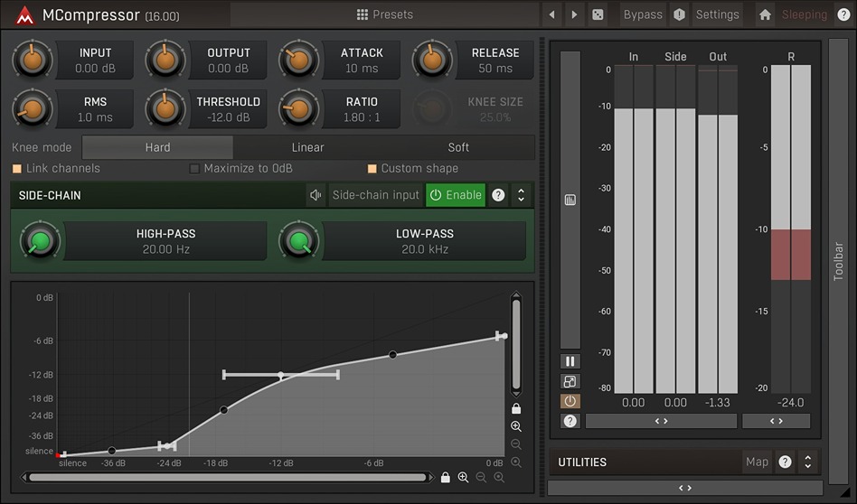
Task: Click the meter power icon
Action: click(570, 401)
